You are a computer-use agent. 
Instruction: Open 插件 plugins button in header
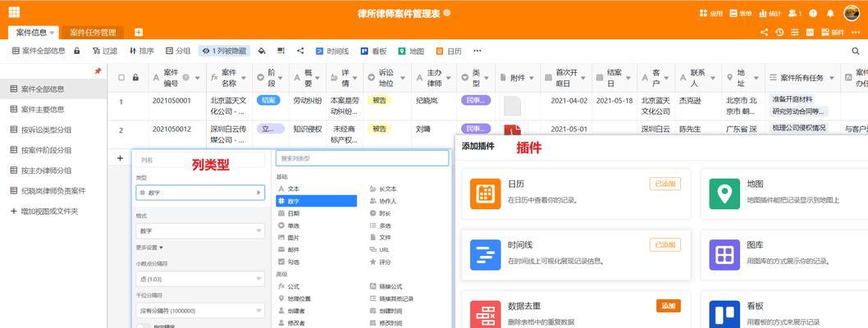point(833,33)
